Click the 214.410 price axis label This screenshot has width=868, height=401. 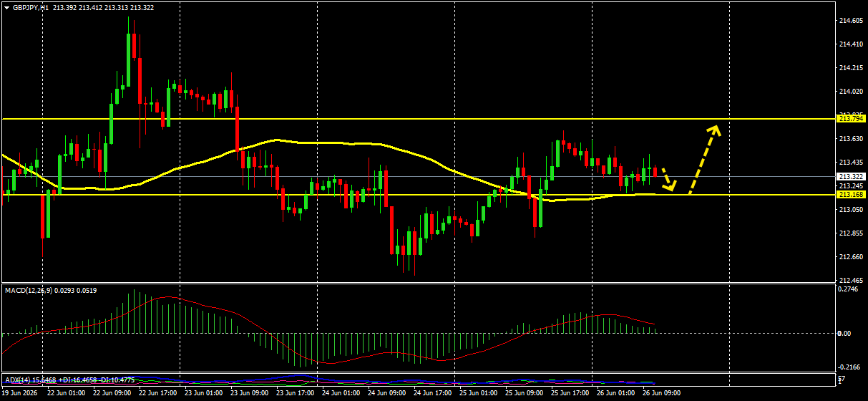(851, 44)
